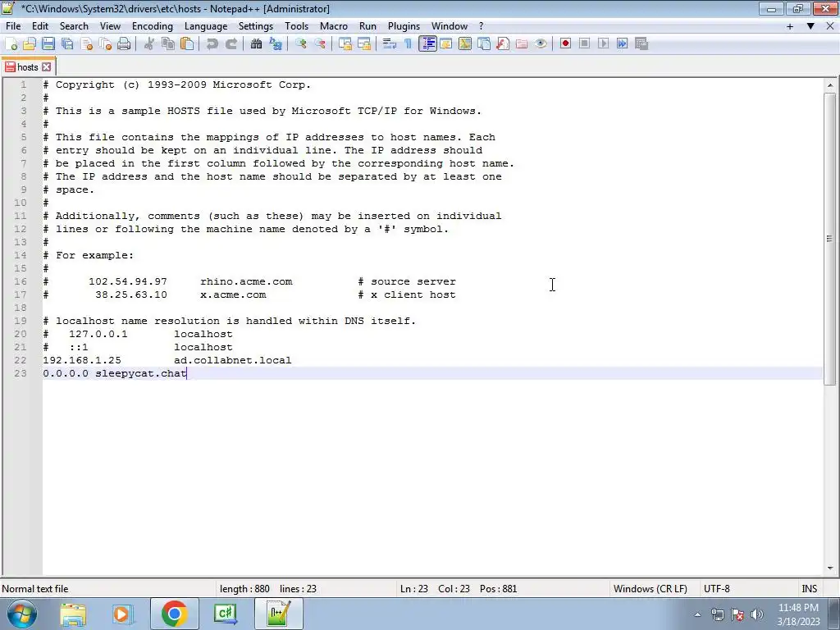
Task: Open the Document List panel icon
Action: pyautogui.click(x=484, y=44)
